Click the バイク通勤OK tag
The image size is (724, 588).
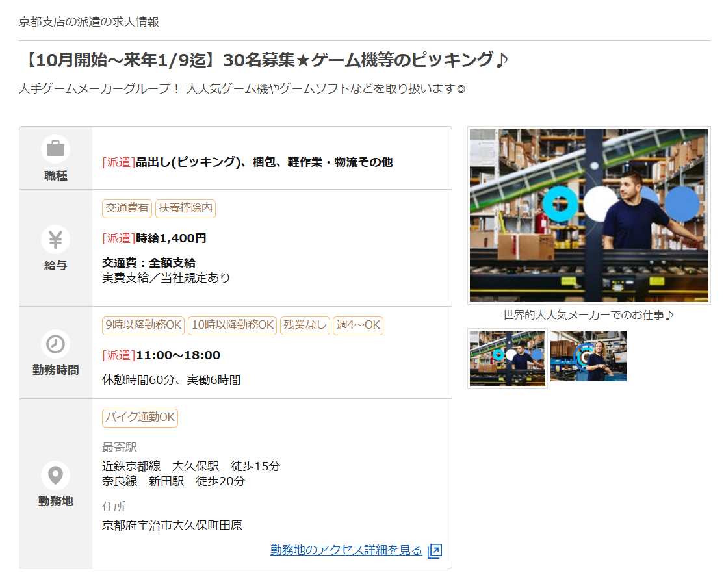click(140, 418)
